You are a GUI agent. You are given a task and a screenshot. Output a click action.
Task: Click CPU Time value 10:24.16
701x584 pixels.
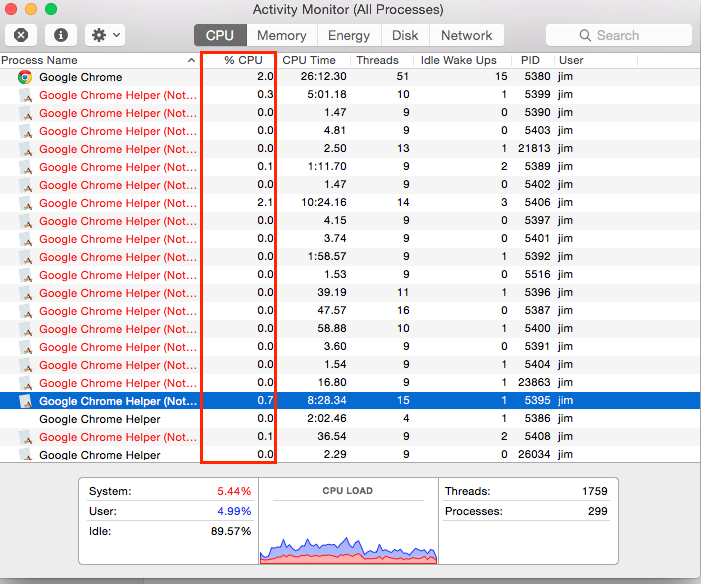[x=324, y=203]
